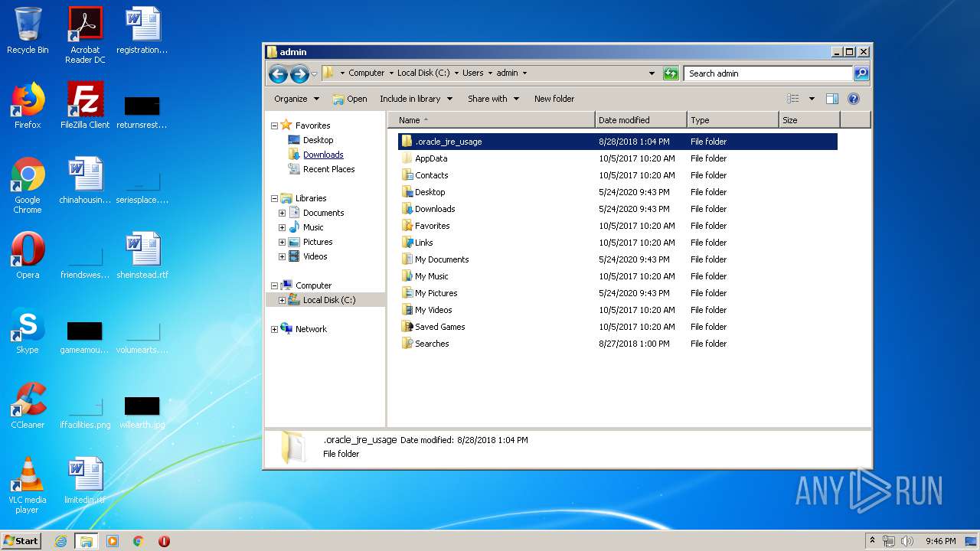This screenshot has width=980, height=551.
Task: Show the preview pane
Action: (832, 99)
